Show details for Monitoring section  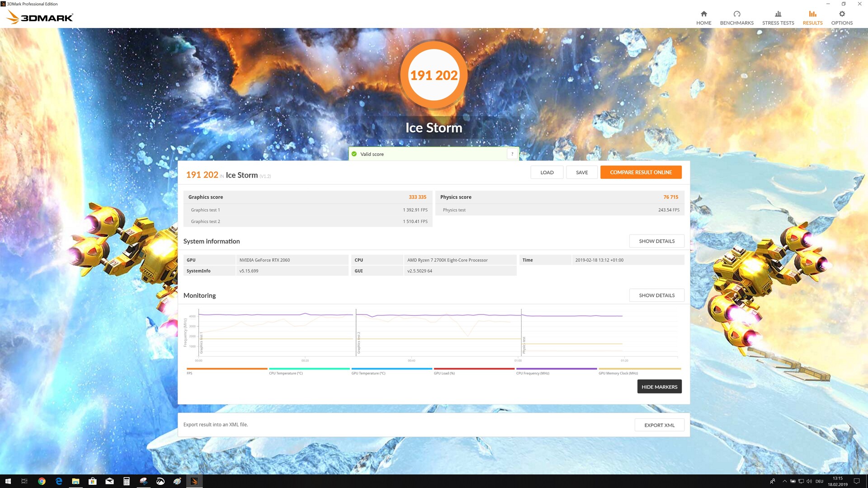(656, 296)
